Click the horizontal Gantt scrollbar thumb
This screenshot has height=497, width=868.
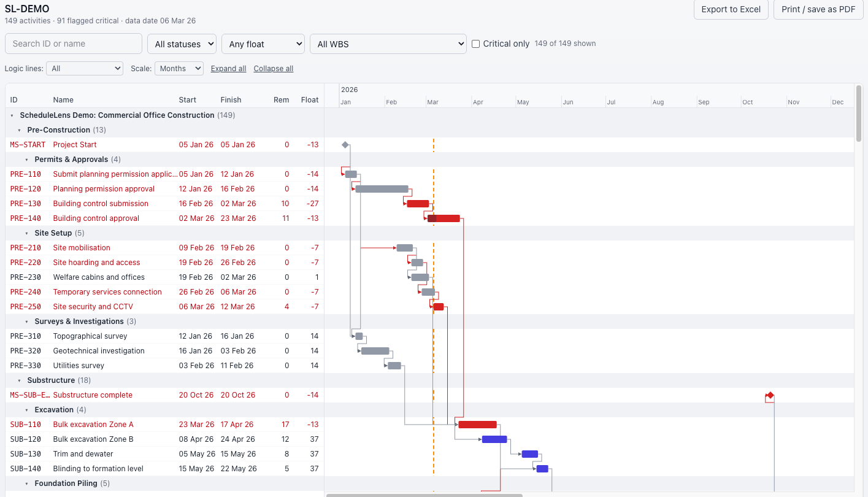coord(424,495)
